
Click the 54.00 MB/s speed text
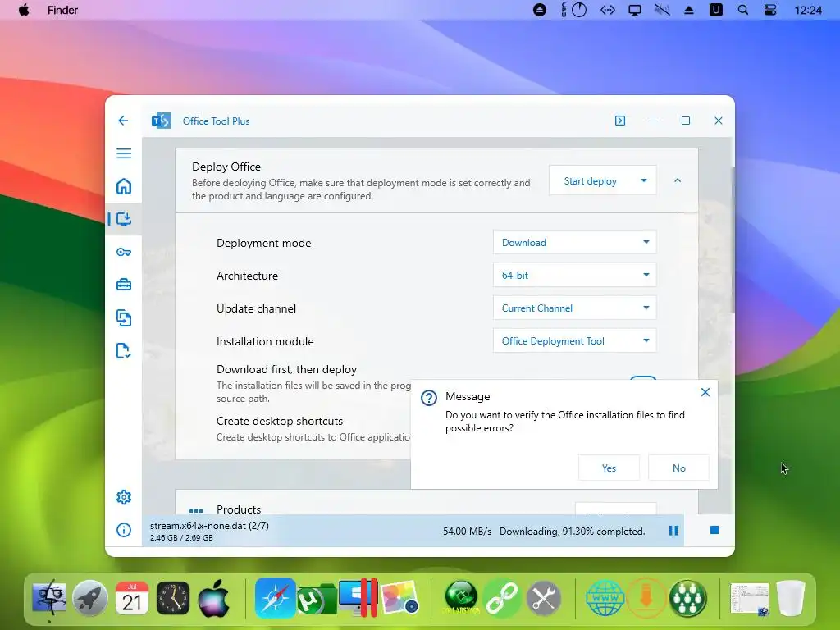467,531
